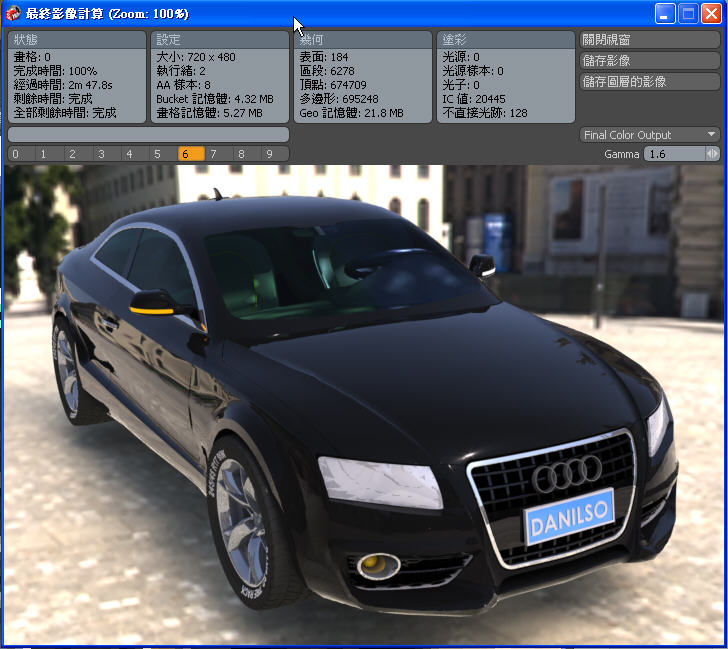Click the 關閉視窗 button
The height and width of the screenshot is (649, 728).
(650, 39)
